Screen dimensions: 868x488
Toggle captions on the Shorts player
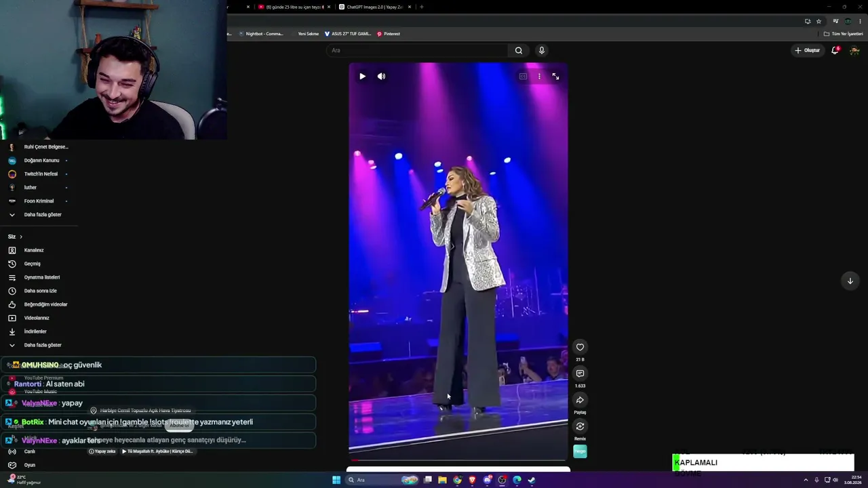523,77
